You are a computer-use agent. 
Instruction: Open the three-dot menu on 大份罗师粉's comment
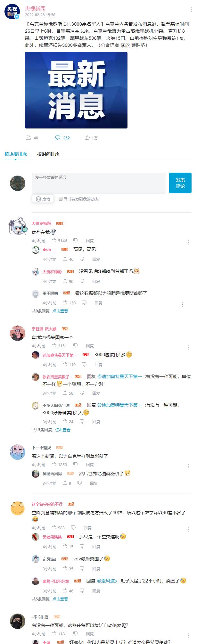click(x=189, y=242)
